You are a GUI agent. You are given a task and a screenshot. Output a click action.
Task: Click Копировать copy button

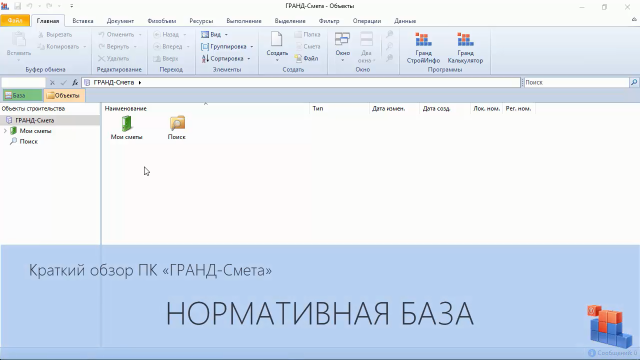(x=58, y=47)
